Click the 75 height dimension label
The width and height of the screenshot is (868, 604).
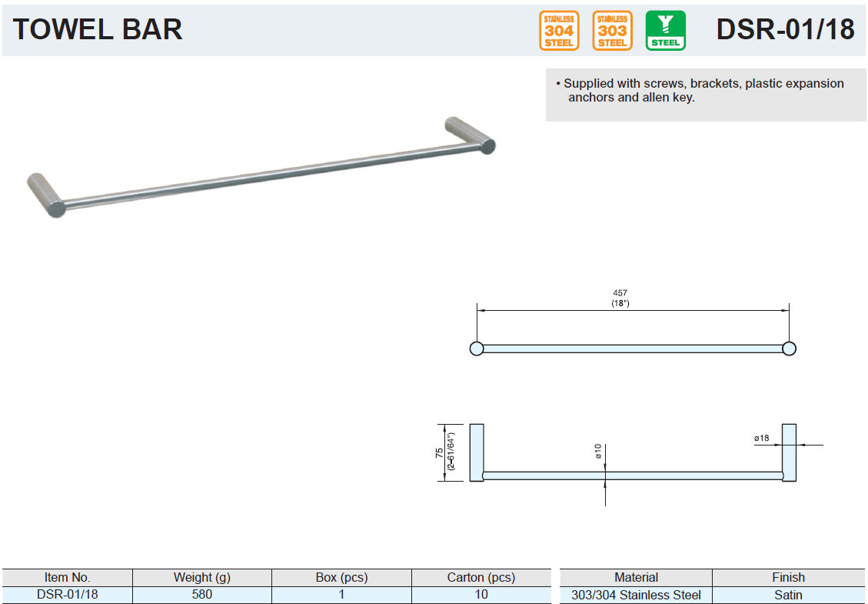[x=439, y=452]
